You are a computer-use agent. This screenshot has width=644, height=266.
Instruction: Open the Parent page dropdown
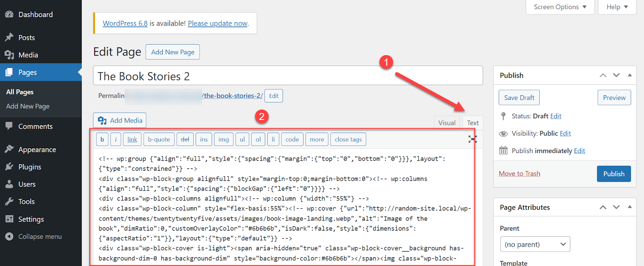[535, 244]
